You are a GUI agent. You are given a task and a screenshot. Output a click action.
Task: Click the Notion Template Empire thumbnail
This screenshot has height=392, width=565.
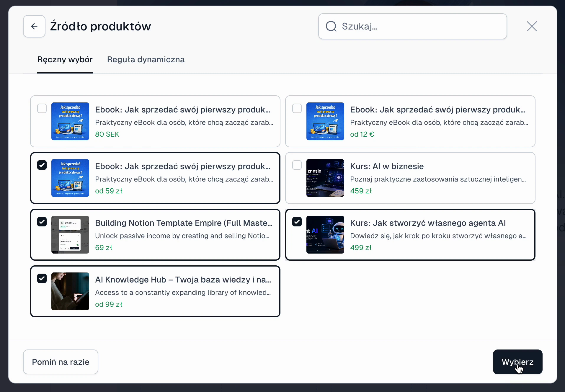point(70,235)
